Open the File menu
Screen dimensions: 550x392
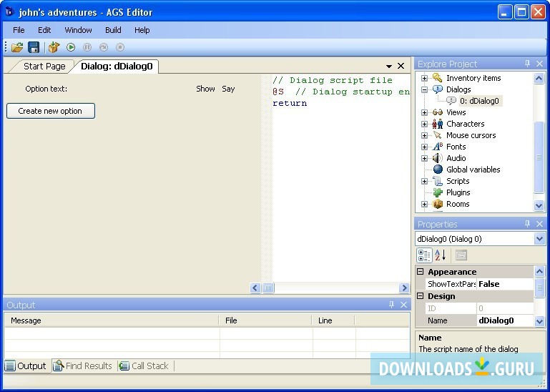coord(19,30)
